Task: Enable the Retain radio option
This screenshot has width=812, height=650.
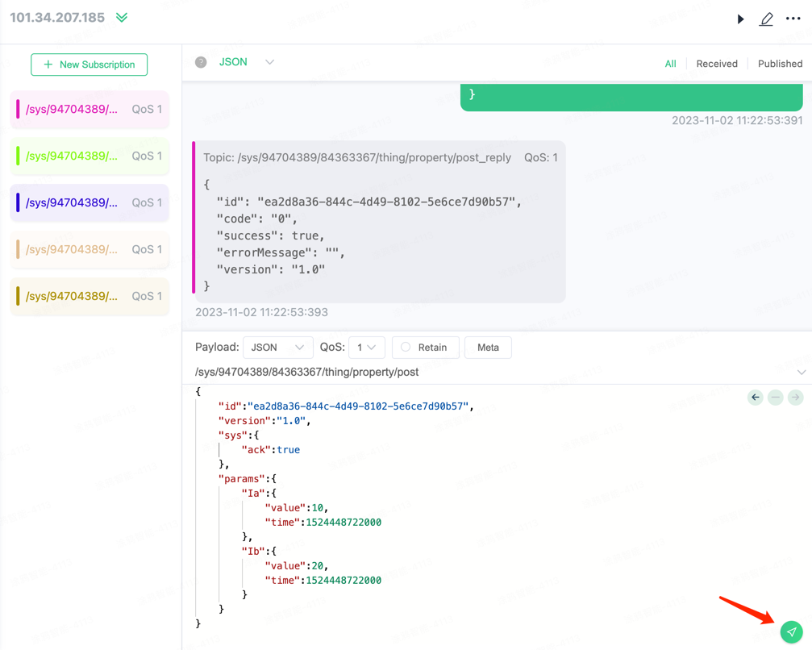Action: (x=406, y=348)
